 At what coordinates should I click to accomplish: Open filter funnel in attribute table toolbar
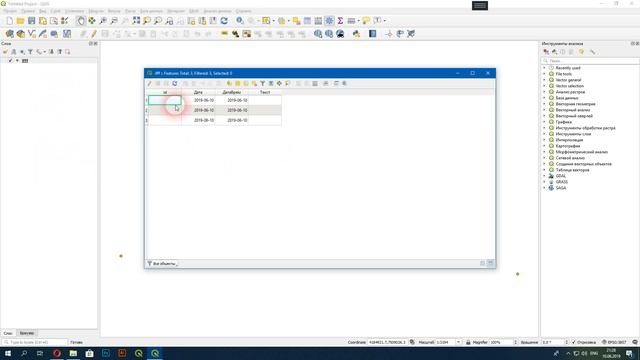pos(262,83)
